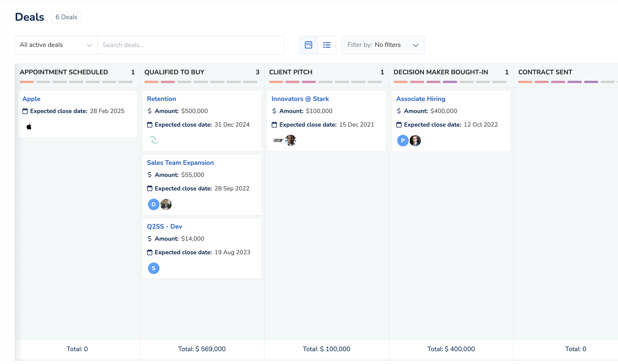Click the 'Search deals...' input field
This screenshot has height=364, width=618.
pos(191,45)
